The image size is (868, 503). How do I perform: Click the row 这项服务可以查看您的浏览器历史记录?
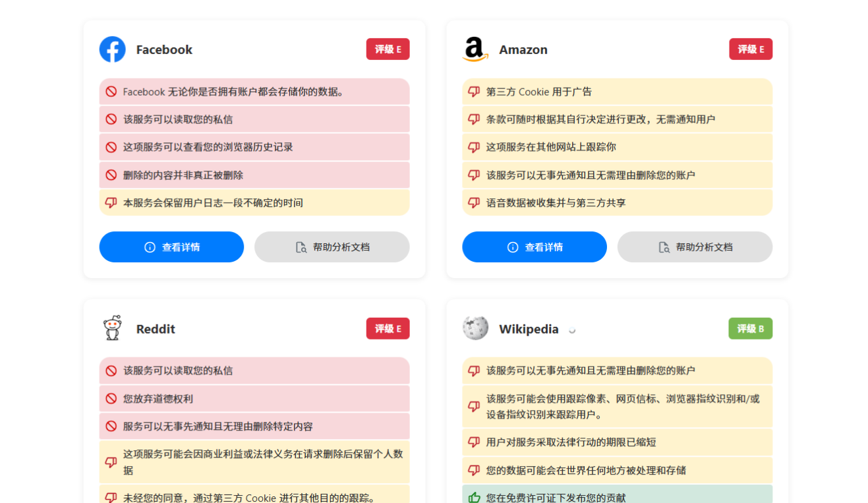tap(254, 147)
